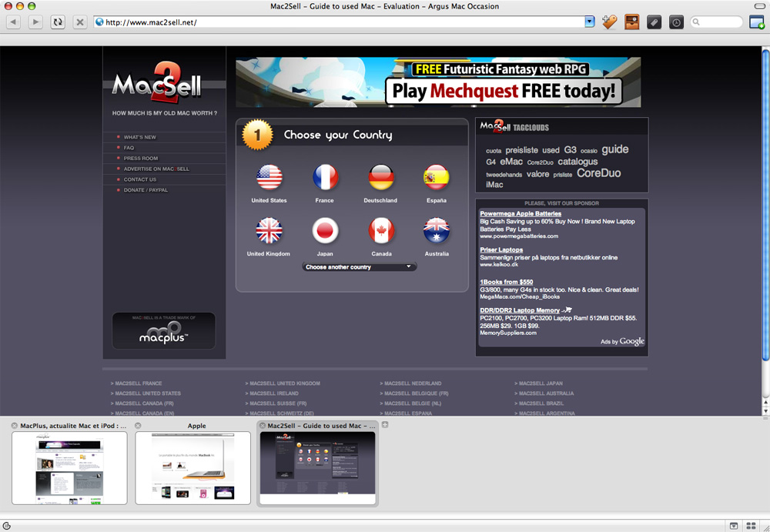770x532 pixels.
Task: Add a new tab with plus button
Action: pos(385,425)
